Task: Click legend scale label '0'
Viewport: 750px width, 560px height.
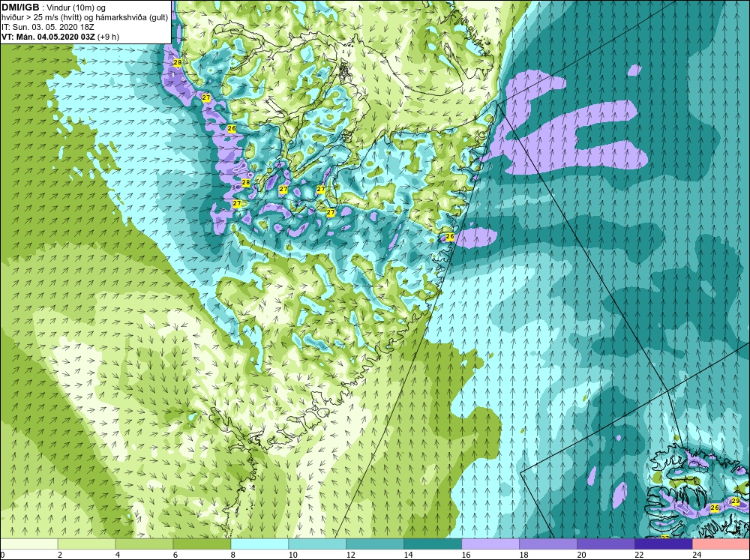Action: [x=2, y=555]
